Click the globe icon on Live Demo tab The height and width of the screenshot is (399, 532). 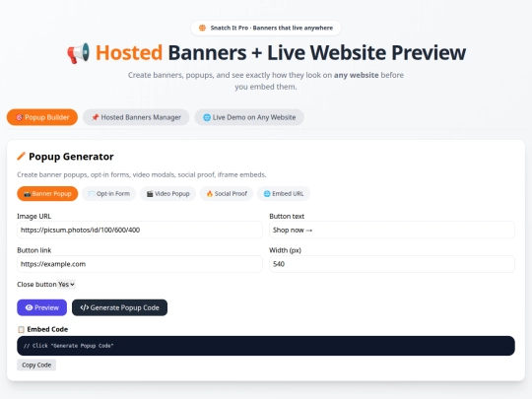click(207, 117)
